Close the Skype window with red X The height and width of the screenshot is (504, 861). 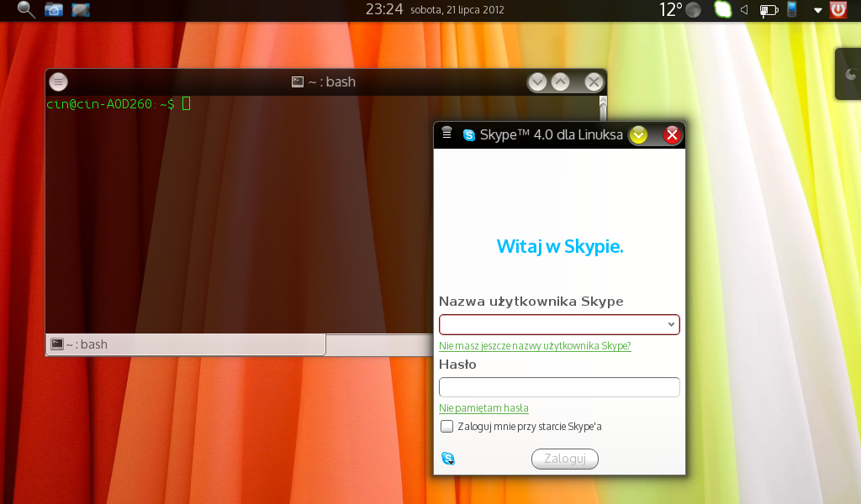coord(672,135)
